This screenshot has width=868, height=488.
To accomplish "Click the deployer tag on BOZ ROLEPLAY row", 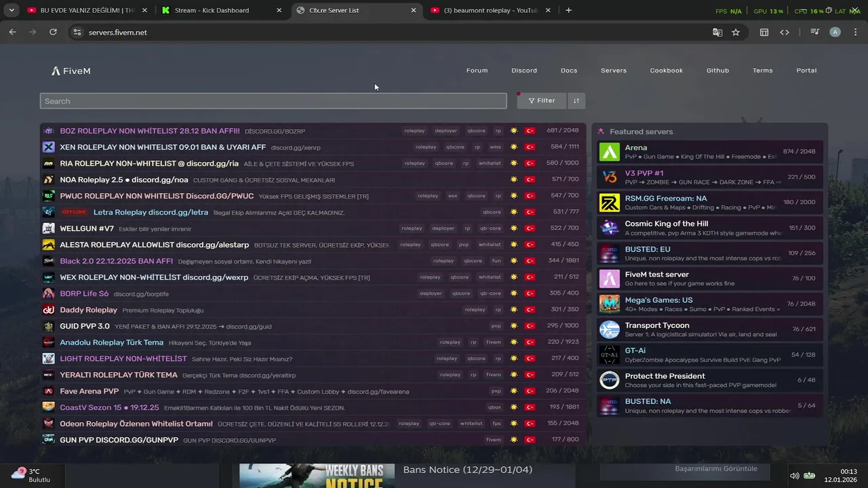I will tap(446, 131).
